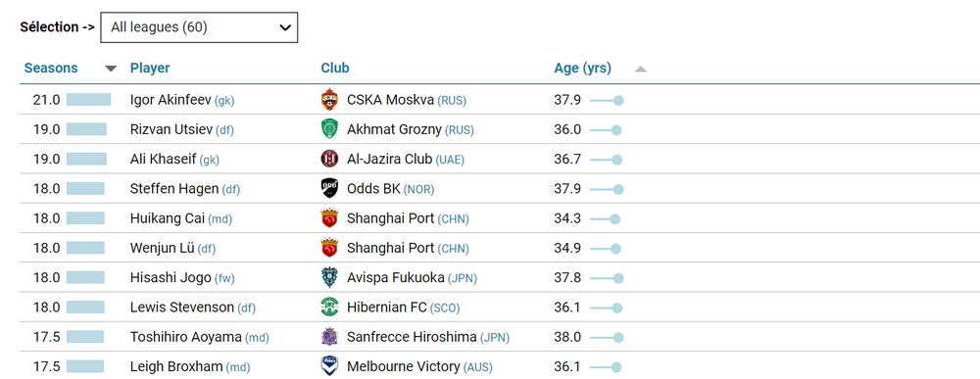Click the Sanfrecce Hiroshima logo
980x379 pixels.
coord(328,337)
